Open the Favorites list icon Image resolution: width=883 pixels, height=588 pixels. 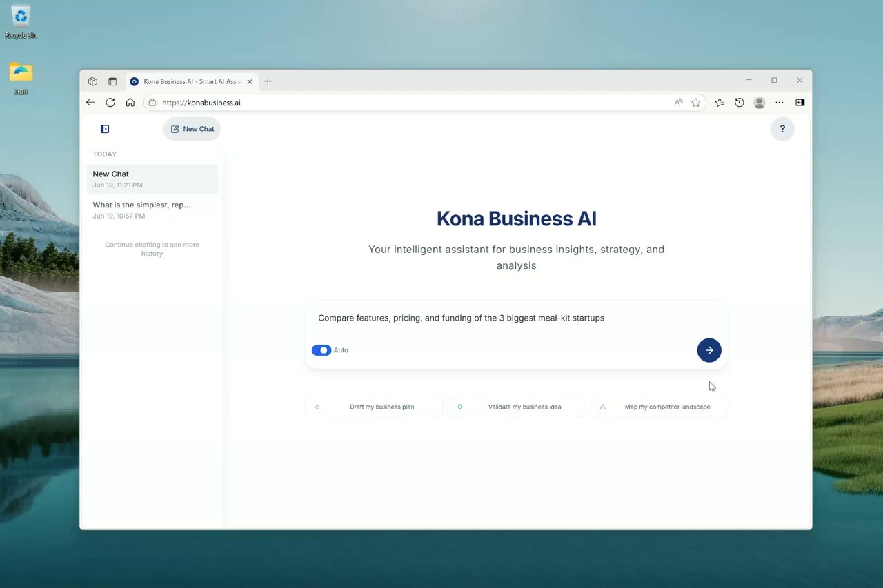pyautogui.click(x=720, y=103)
